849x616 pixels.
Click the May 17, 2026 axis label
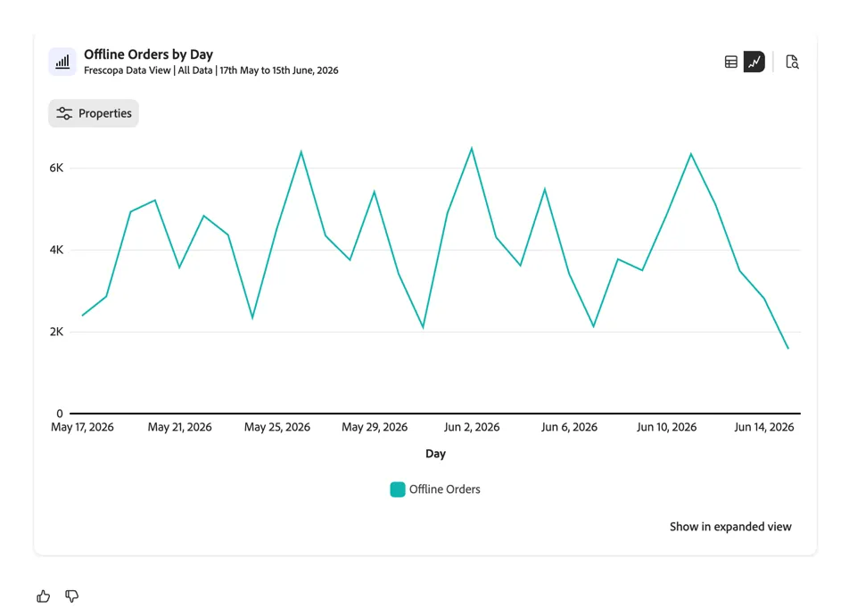(x=82, y=427)
